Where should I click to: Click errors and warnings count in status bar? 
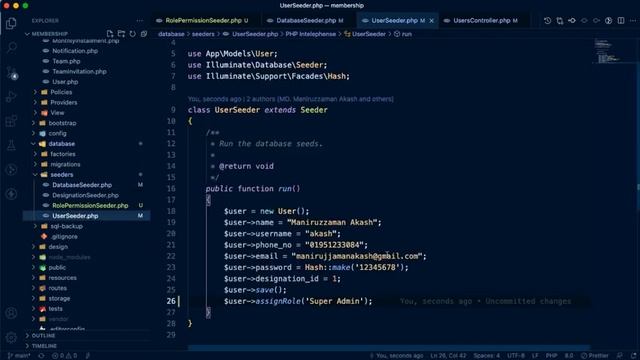[x=64, y=356]
